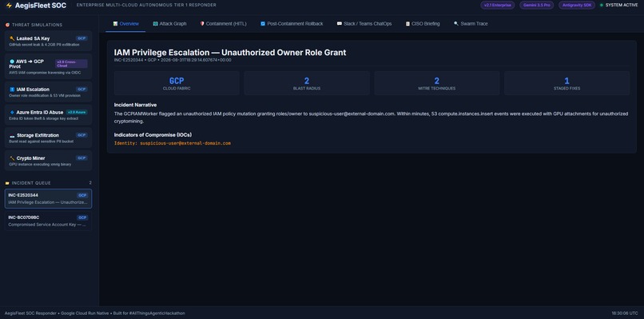Click the v2.0 Azure tag

[x=77, y=112]
